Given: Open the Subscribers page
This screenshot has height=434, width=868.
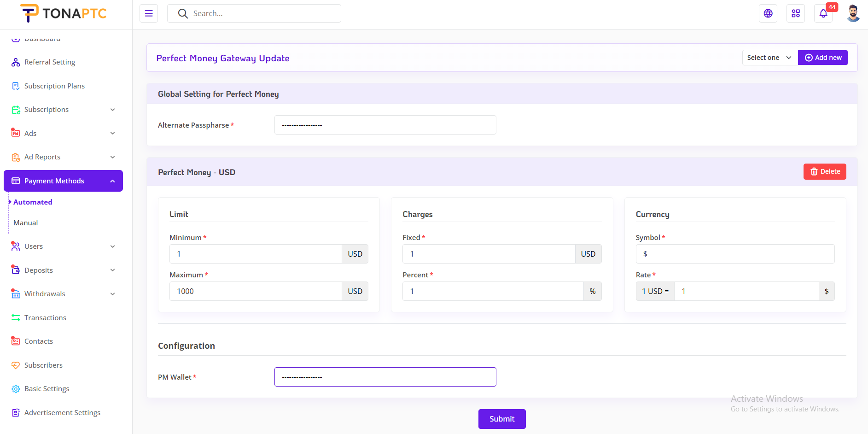Looking at the screenshot, I should [x=43, y=365].
